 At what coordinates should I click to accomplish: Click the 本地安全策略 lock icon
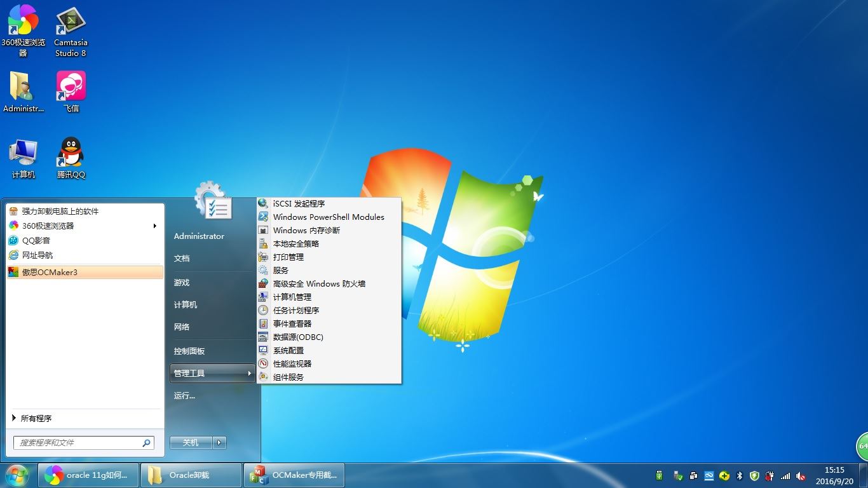pos(262,243)
